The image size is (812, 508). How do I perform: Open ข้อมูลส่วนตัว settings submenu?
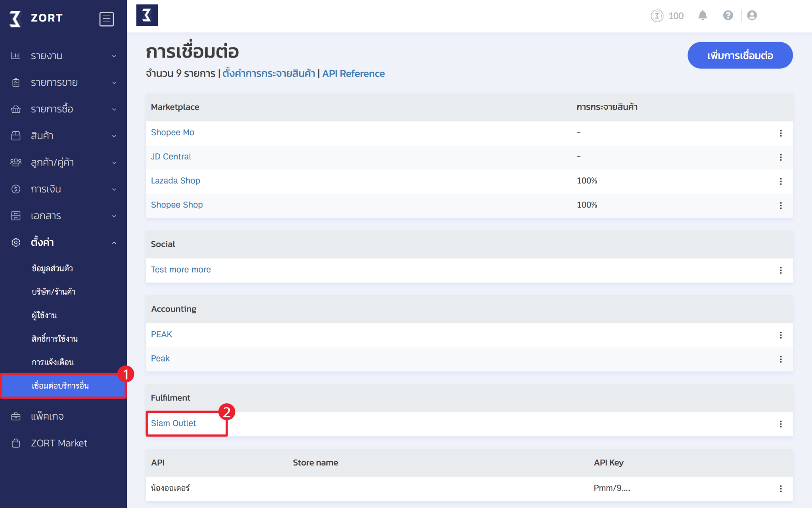(x=52, y=268)
